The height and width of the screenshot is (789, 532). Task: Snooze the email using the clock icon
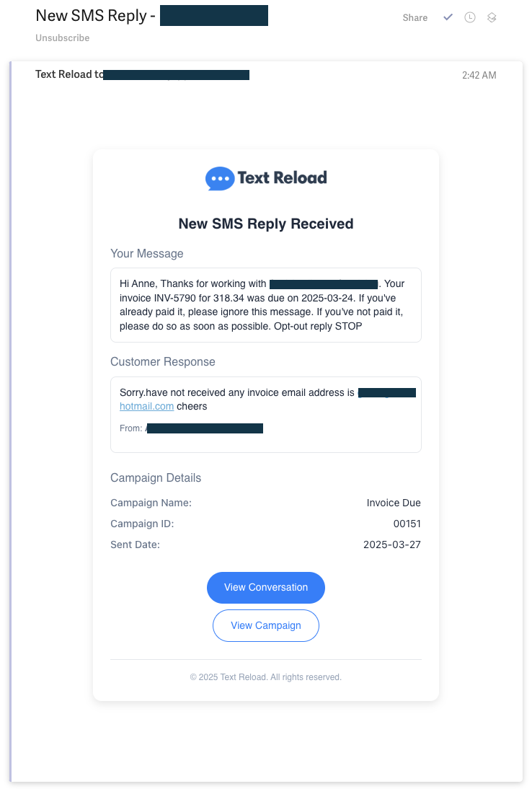coord(470,17)
